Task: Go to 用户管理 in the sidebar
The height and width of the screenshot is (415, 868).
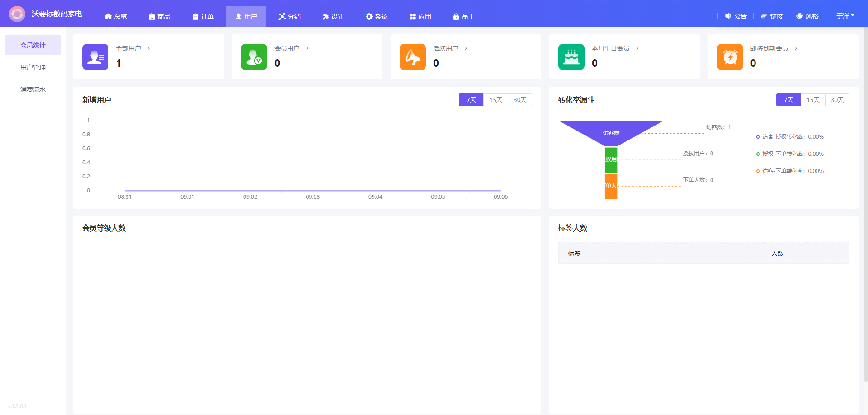Action: tap(33, 67)
